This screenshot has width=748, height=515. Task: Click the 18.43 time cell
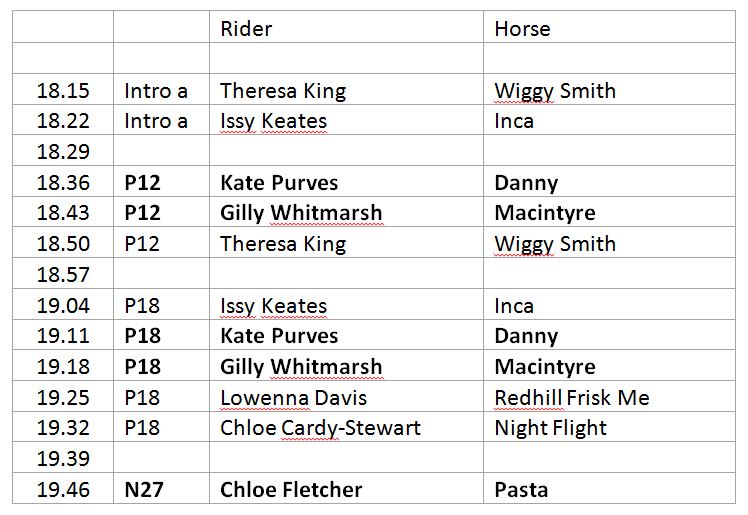point(63,213)
